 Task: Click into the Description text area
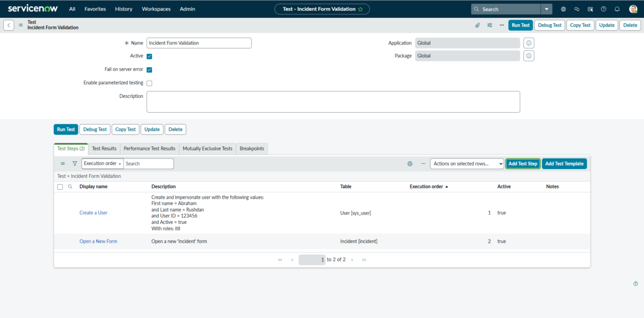pyautogui.click(x=333, y=102)
